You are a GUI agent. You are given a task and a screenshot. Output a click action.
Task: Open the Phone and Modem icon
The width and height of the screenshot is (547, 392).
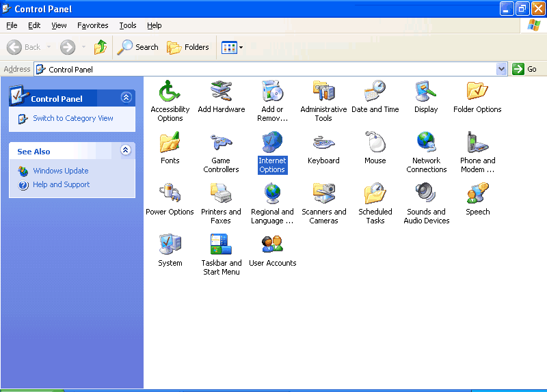pos(477,143)
